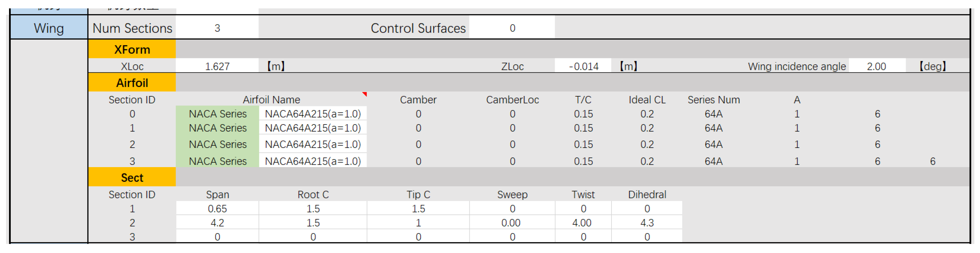Choose the NACA Series cell for section 3
The height and width of the screenshot is (253, 980).
click(217, 161)
